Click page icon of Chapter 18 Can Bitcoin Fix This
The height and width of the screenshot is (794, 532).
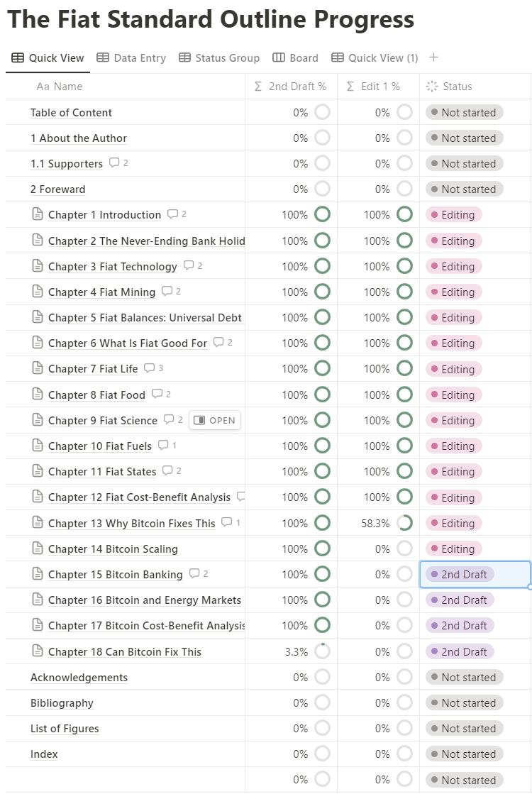(38, 651)
